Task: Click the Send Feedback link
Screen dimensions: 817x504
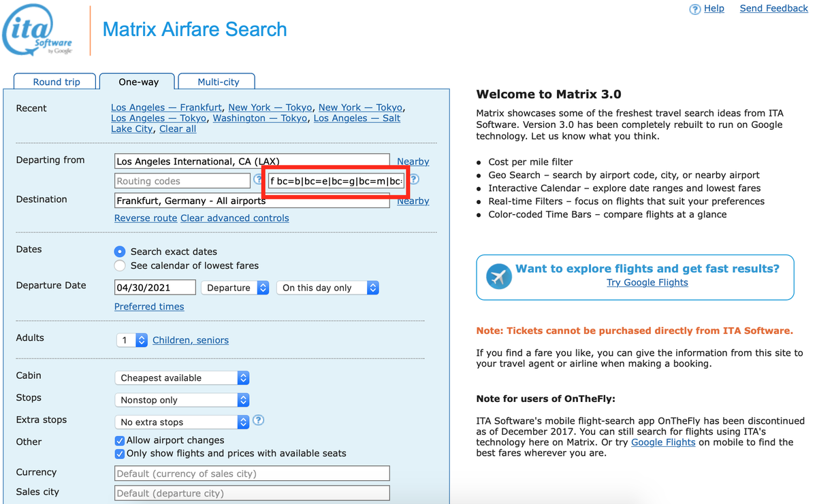Action: (773, 8)
